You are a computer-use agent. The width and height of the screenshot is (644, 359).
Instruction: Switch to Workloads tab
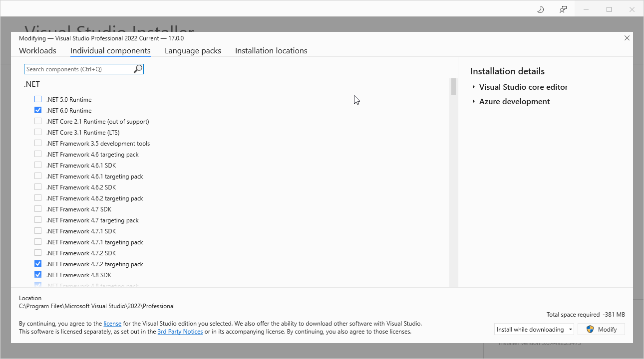[x=37, y=51]
